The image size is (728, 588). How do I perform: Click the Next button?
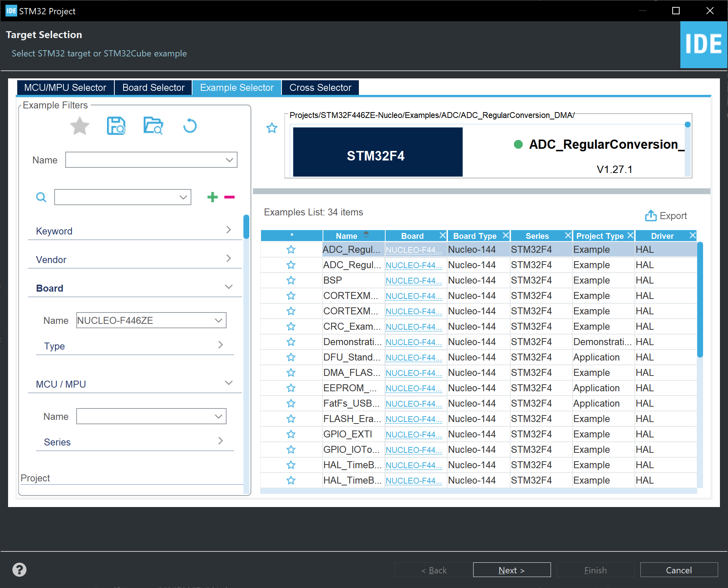(x=512, y=570)
